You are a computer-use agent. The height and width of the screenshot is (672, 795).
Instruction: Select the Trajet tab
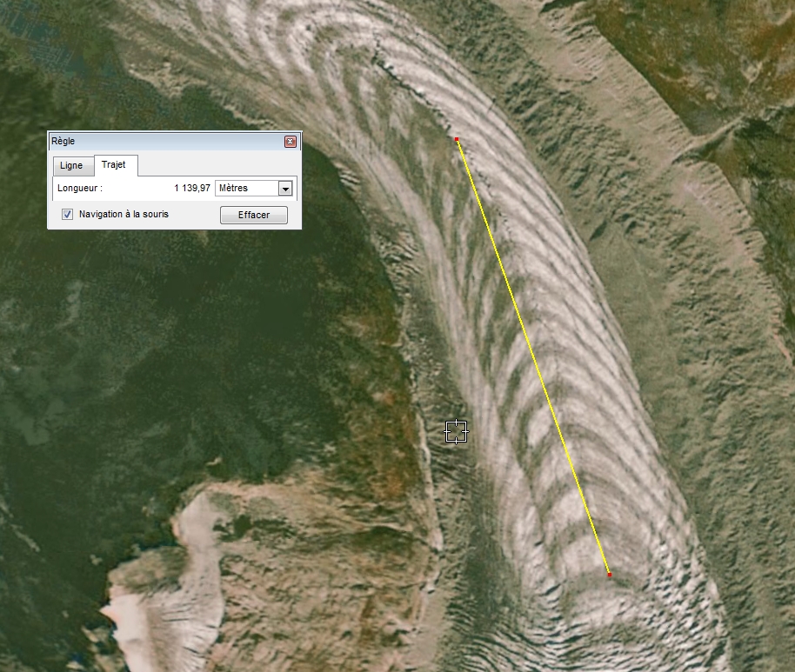[114, 165]
